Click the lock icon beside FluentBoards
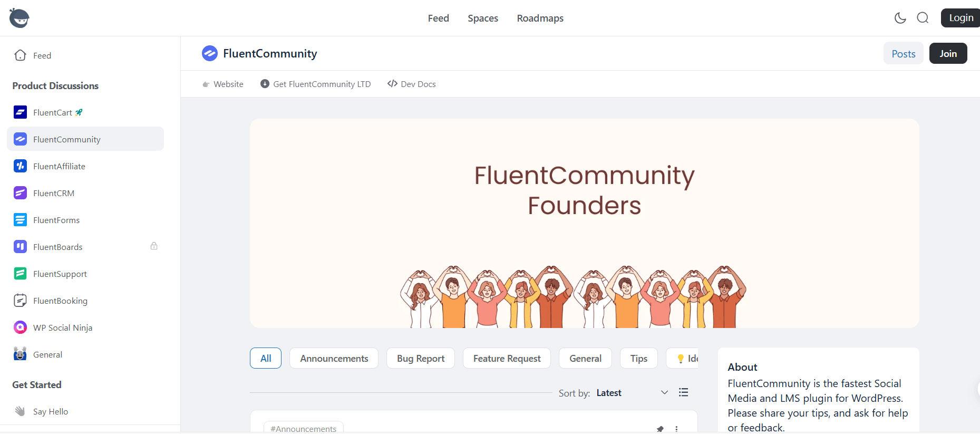Image resolution: width=980 pixels, height=434 pixels. click(154, 246)
